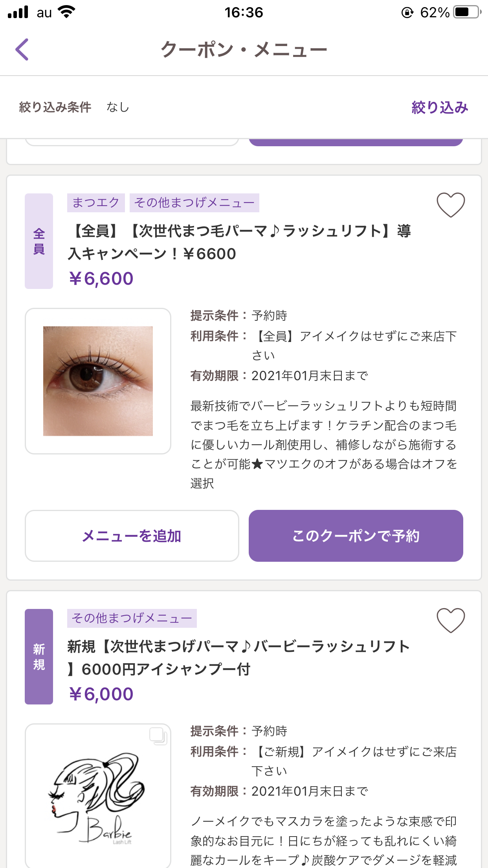
Task: Open the 【全員】ラッシュリフト導入キャンペーン coupon title
Action: [239, 242]
